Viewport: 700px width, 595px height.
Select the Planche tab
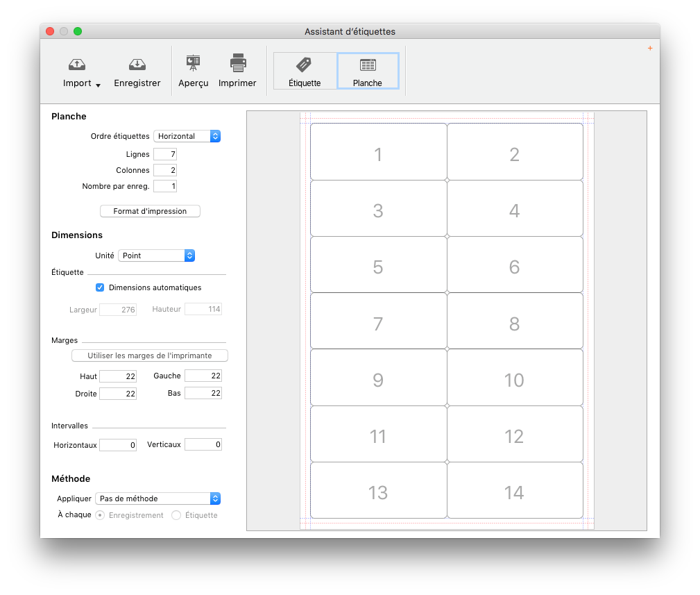click(368, 71)
